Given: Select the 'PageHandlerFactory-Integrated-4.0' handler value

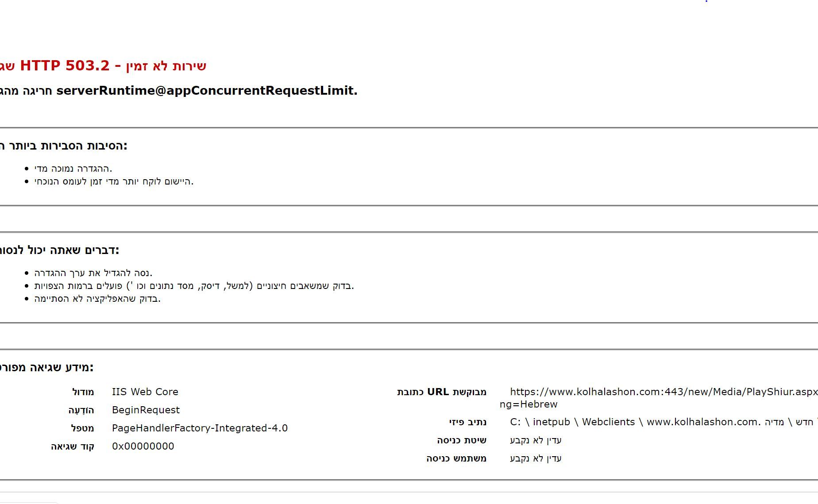Looking at the screenshot, I should (x=200, y=428).
